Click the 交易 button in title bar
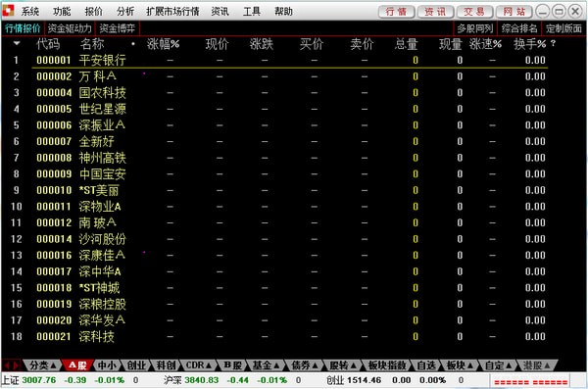Image resolution: width=588 pixels, height=389 pixels. (474, 12)
